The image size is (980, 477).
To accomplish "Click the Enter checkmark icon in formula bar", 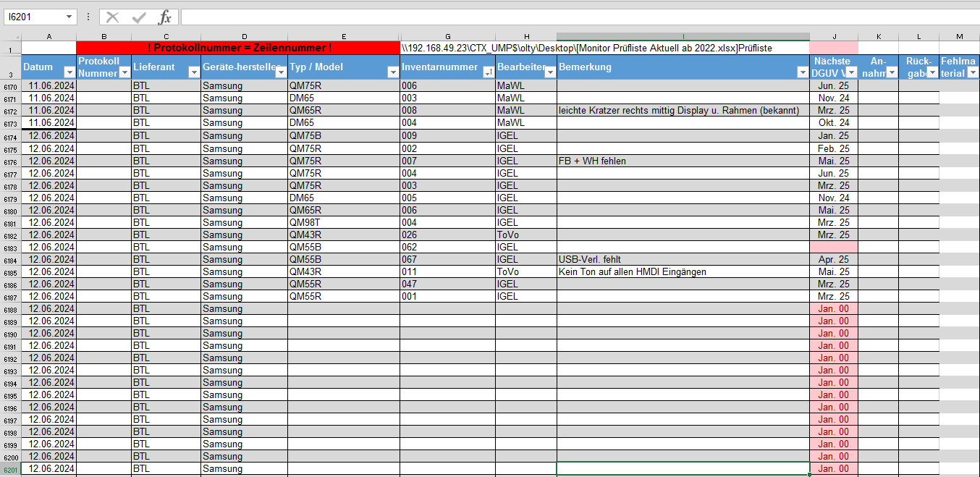I will 139,17.
